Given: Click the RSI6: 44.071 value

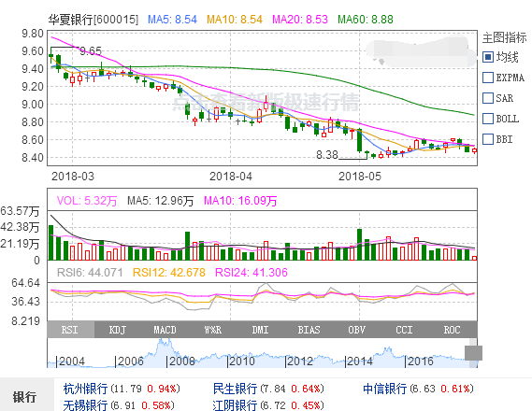Looking at the screenshot, I should click(90, 273).
